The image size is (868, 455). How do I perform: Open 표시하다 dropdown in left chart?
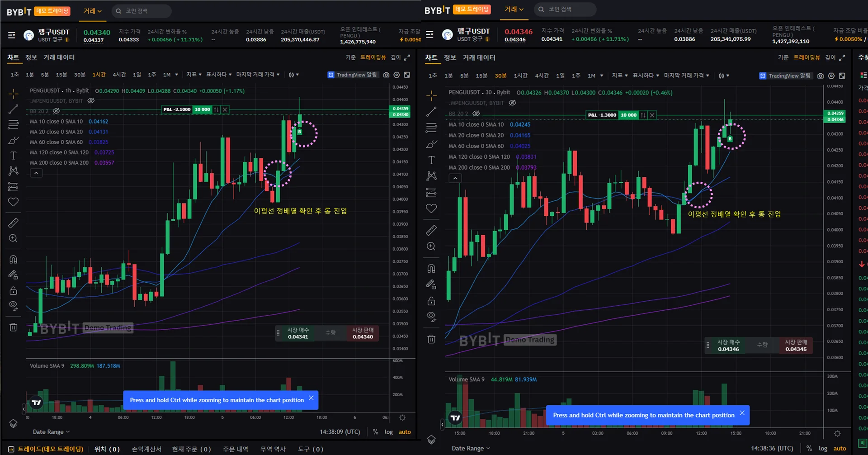(x=219, y=74)
